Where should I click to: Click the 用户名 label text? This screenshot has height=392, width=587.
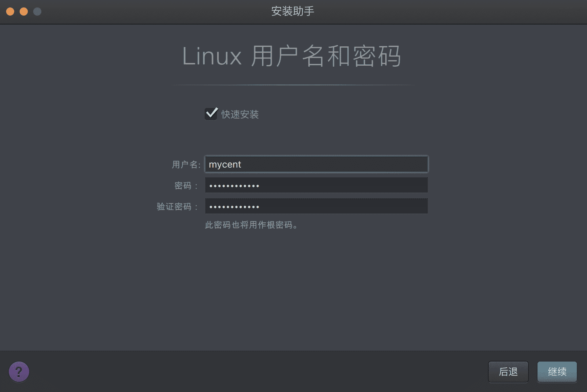click(186, 165)
